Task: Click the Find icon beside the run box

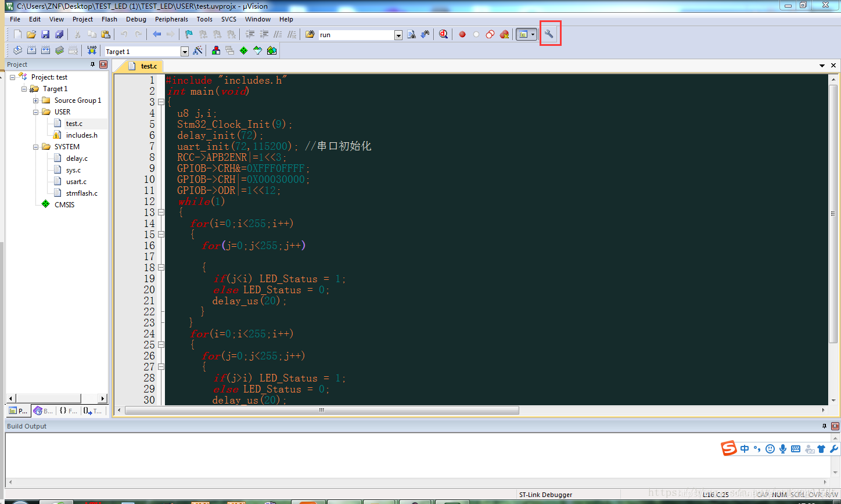Action: point(411,34)
